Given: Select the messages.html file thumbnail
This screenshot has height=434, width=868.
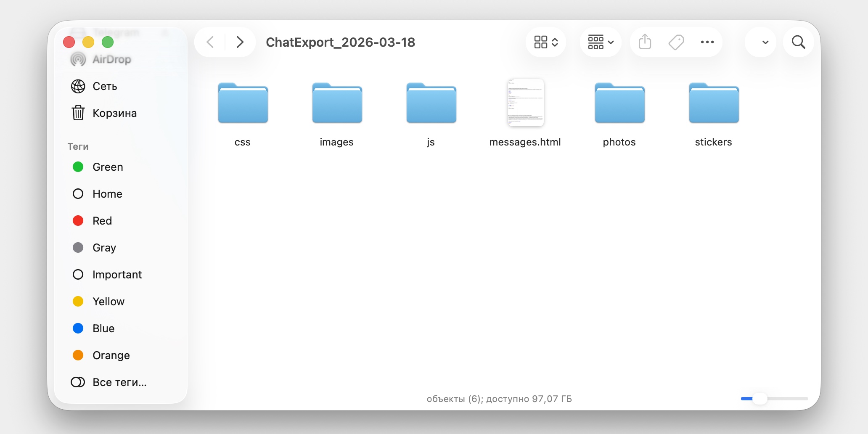Looking at the screenshot, I should click(x=525, y=103).
